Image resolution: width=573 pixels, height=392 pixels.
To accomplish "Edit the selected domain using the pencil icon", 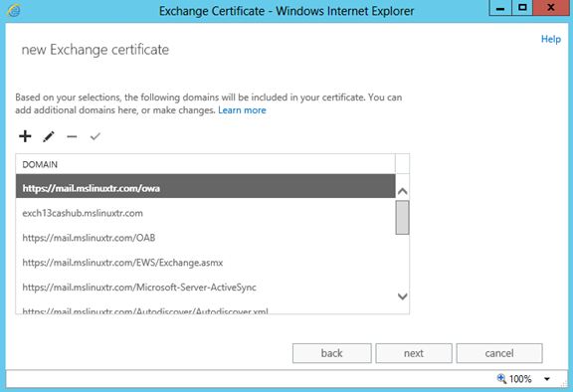I will (x=49, y=136).
